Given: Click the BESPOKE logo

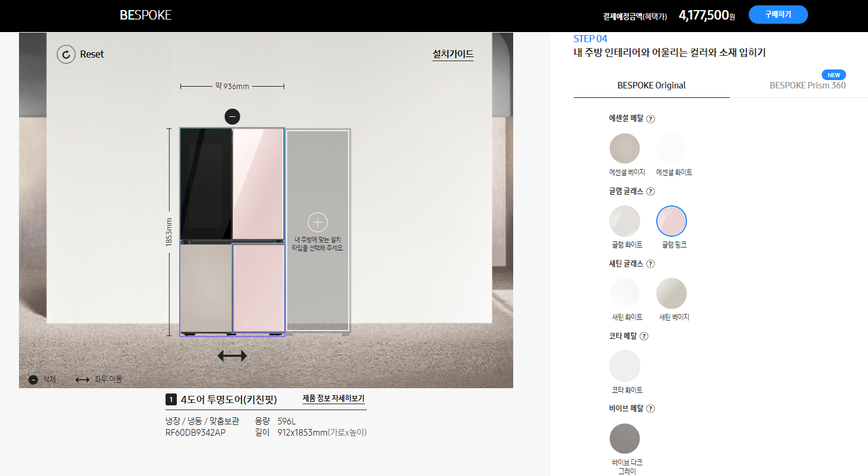Looking at the screenshot, I should click(x=145, y=15).
